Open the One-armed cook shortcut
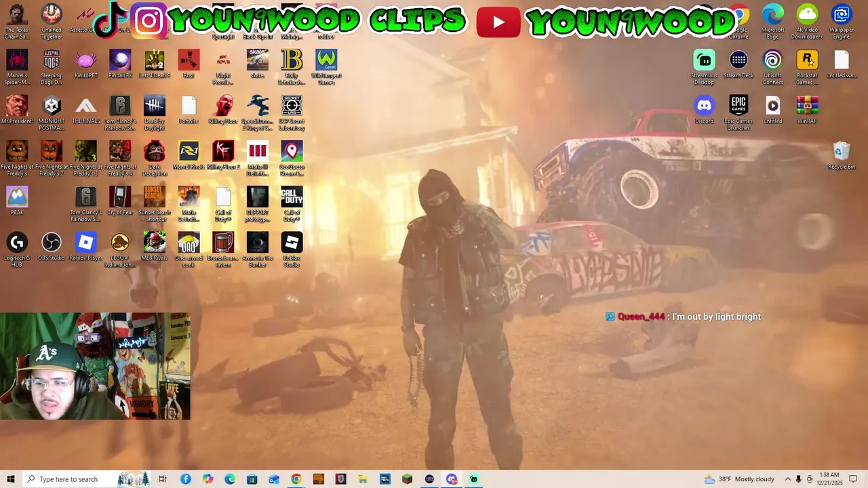Screen dimensions: 868x488 click(x=189, y=249)
